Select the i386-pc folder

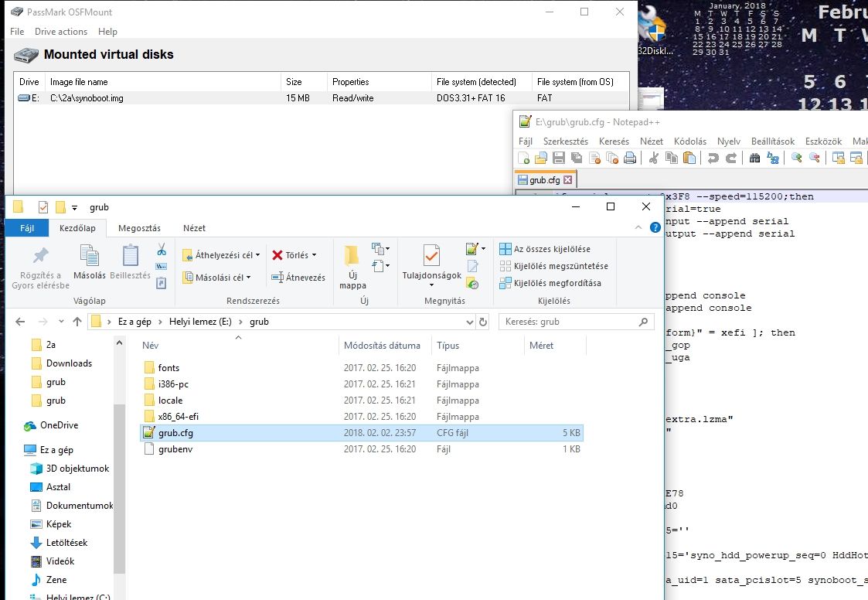tap(172, 384)
